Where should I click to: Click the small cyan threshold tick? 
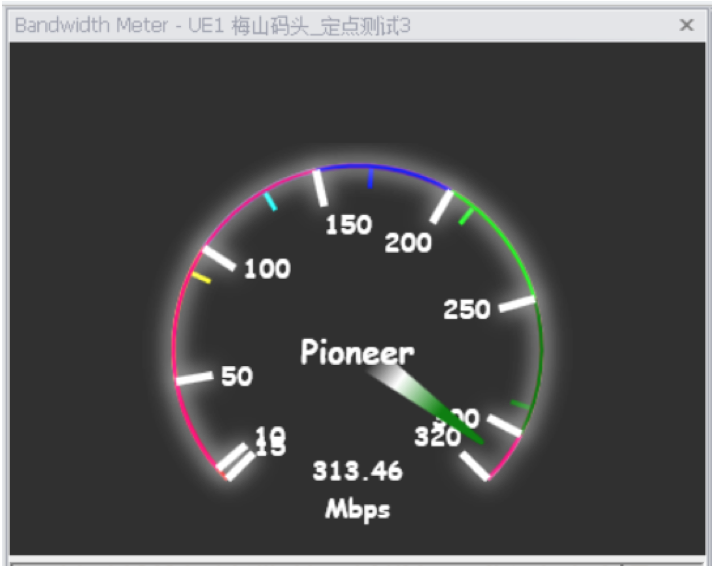271,201
